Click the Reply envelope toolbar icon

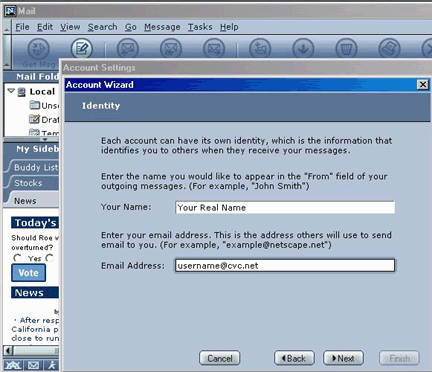pyautogui.click(x=128, y=49)
